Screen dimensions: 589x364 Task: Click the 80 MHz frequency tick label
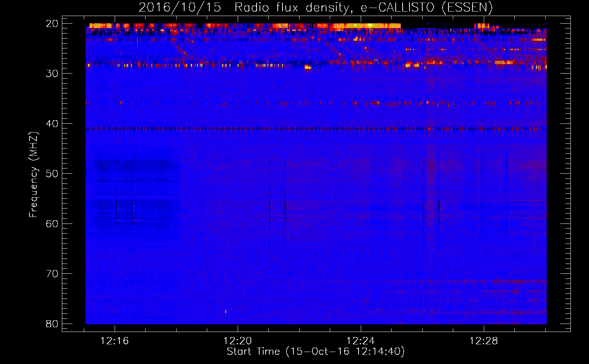tap(52, 324)
